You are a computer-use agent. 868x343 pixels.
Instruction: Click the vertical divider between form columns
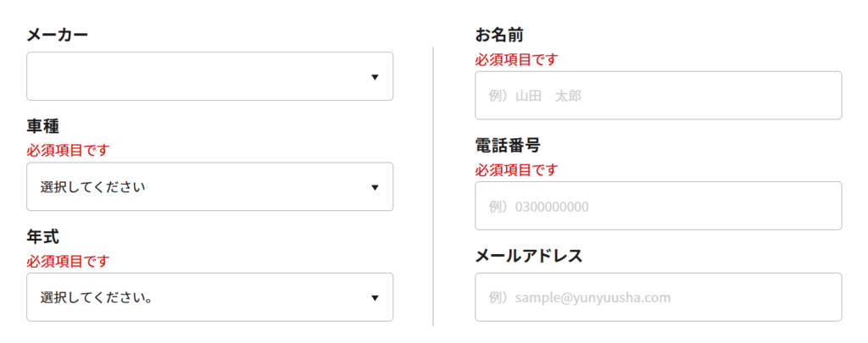(x=433, y=186)
